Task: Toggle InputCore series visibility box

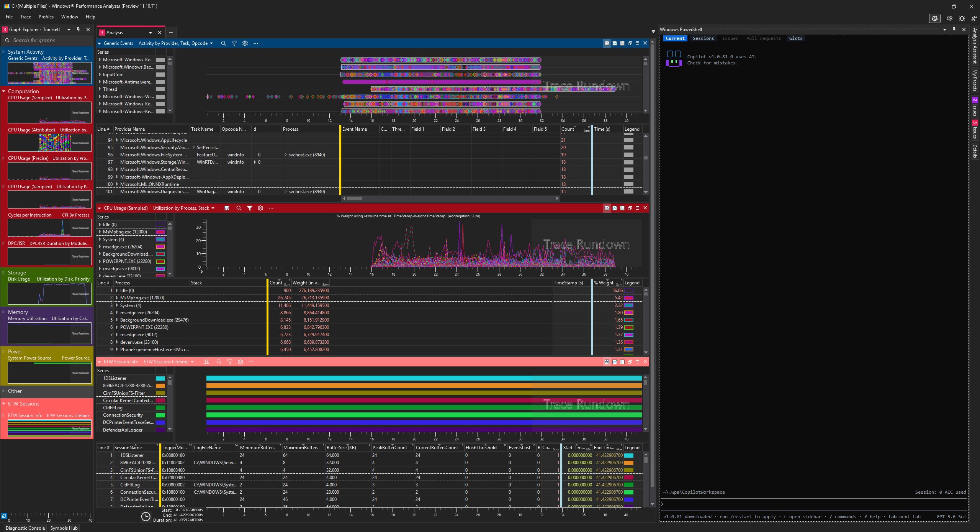Action: [160, 75]
